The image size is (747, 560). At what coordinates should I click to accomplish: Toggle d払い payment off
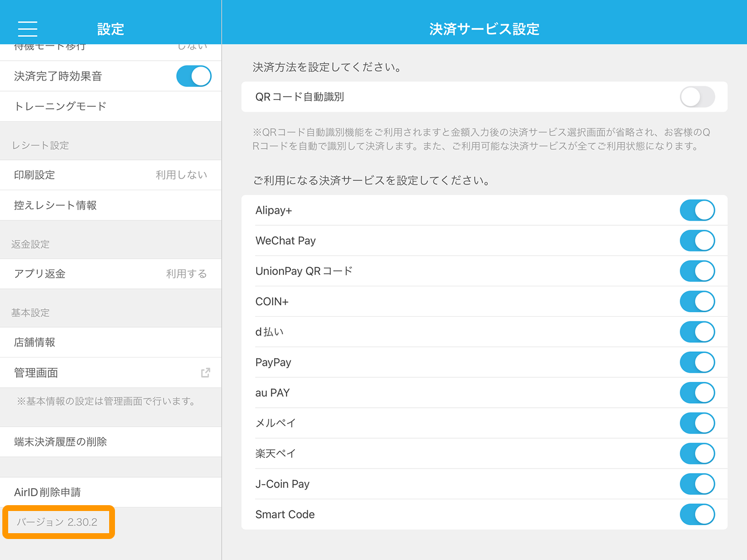pyautogui.click(x=697, y=332)
